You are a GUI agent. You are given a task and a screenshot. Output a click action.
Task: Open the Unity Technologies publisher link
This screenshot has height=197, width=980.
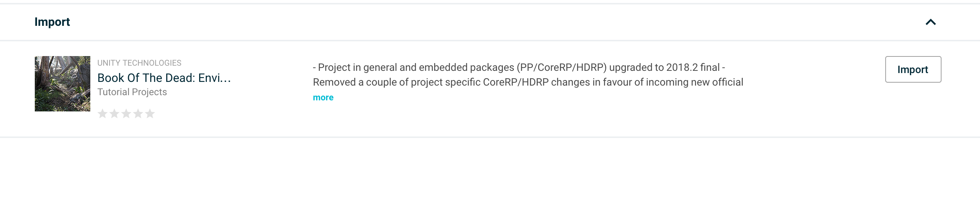139,63
